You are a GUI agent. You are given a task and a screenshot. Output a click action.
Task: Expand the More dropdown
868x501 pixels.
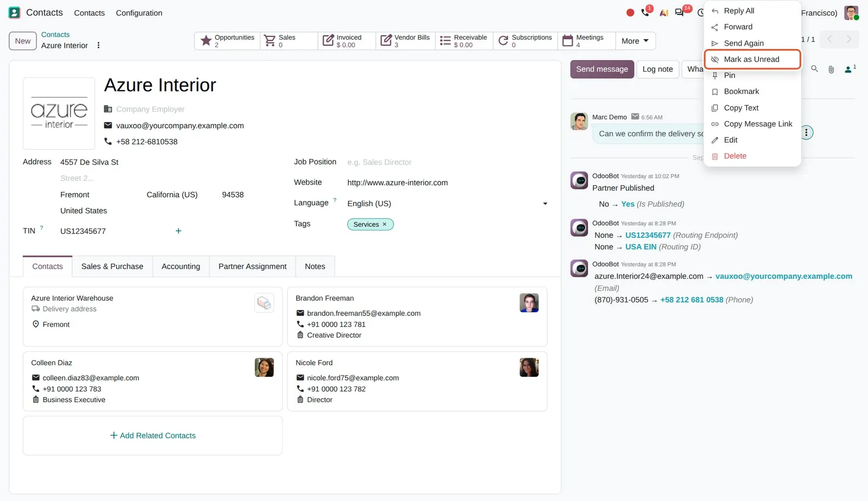coord(635,41)
